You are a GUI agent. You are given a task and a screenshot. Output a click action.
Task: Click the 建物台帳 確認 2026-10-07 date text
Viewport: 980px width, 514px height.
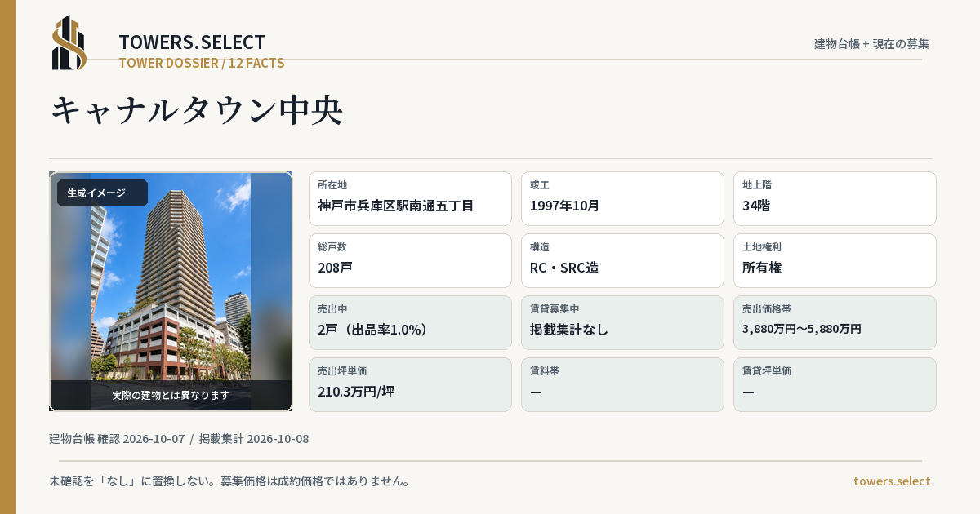point(117,439)
